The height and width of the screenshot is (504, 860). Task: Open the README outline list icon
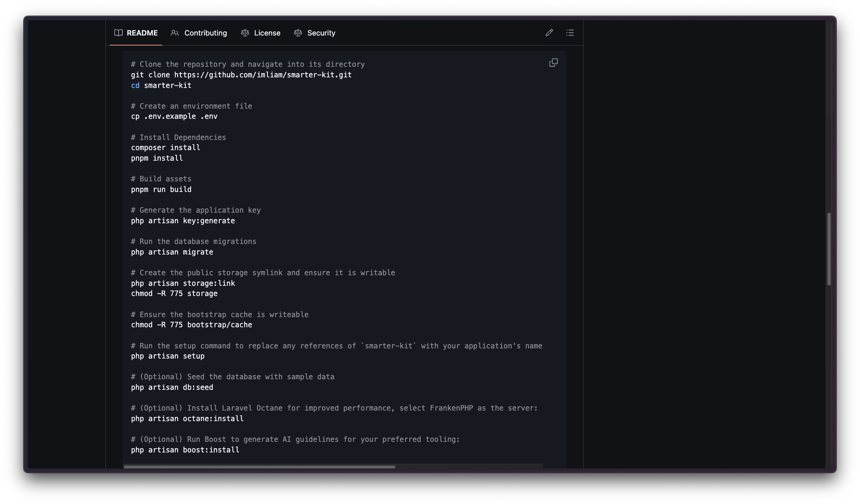pyautogui.click(x=570, y=33)
